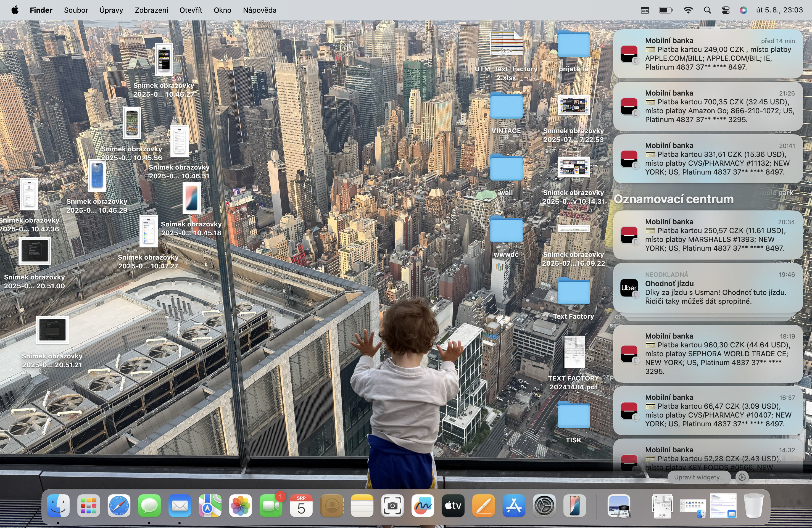This screenshot has height=528, width=812.
Task: Open the Apple TV app from the Dock
Action: (x=453, y=506)
